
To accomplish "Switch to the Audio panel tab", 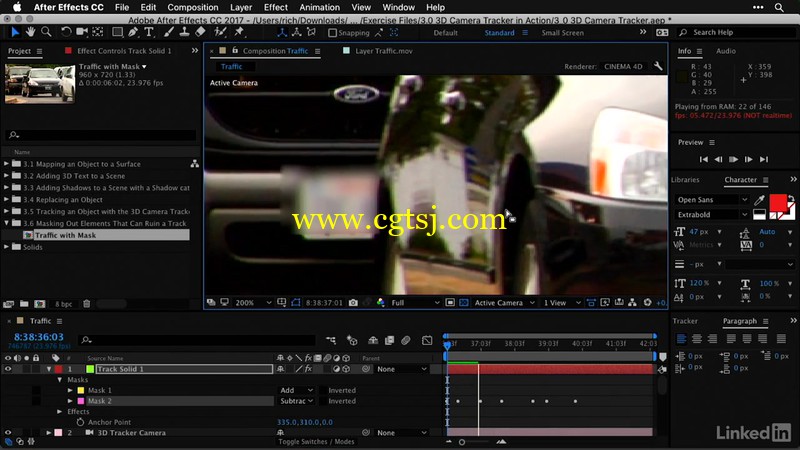I will click(726, 51).
